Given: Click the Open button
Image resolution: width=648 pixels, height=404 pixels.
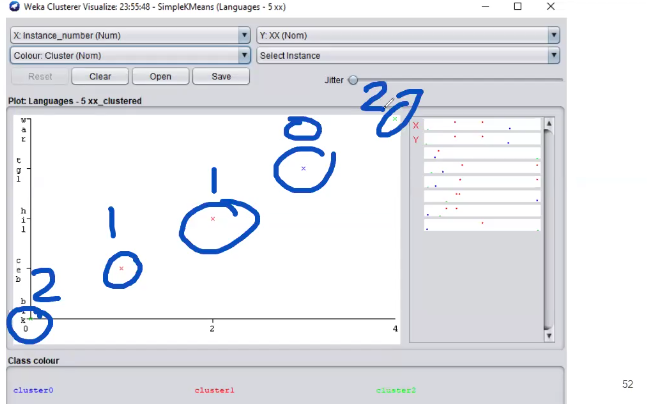Looking at the screenshot, I should click(x=160, y=76).
